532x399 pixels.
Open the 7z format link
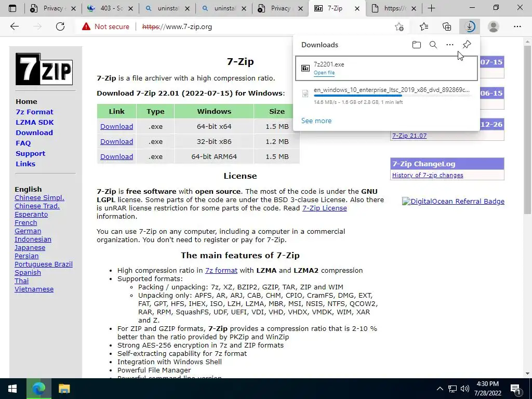221,270
